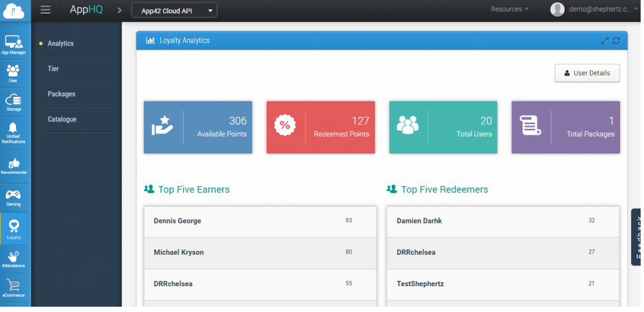Open the Attendance sidebar icon
The height and width of the screenshot is (312, 644).
(x=13, y=258)
